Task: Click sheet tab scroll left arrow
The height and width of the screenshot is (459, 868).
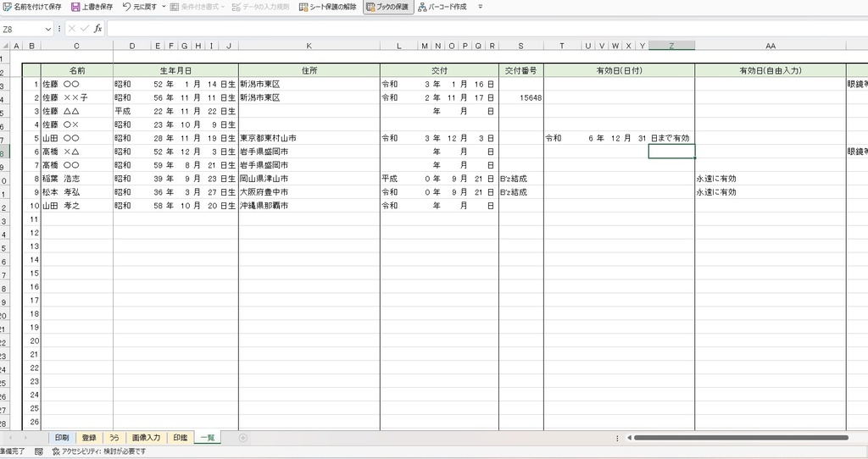Action: point(10,438)
